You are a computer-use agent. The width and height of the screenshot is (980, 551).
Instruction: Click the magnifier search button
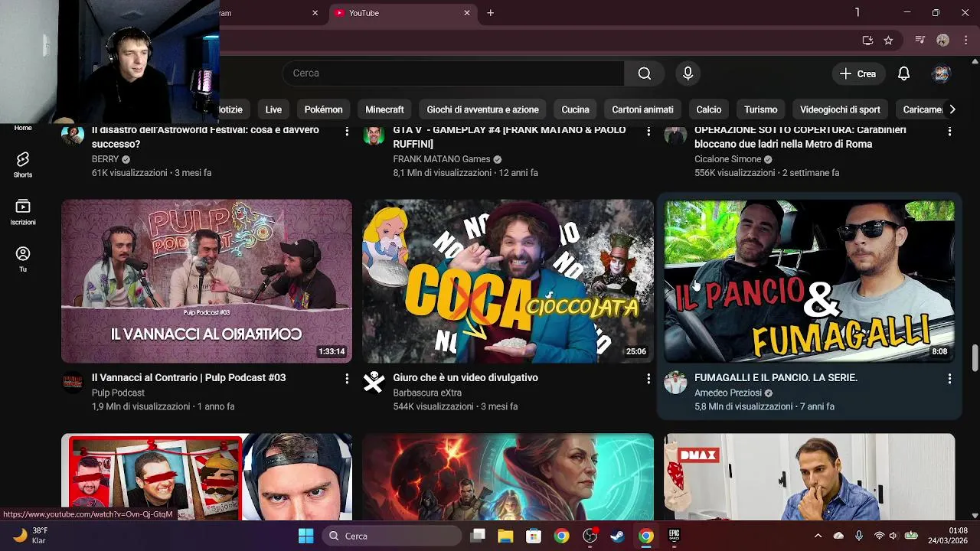[645, 73]
